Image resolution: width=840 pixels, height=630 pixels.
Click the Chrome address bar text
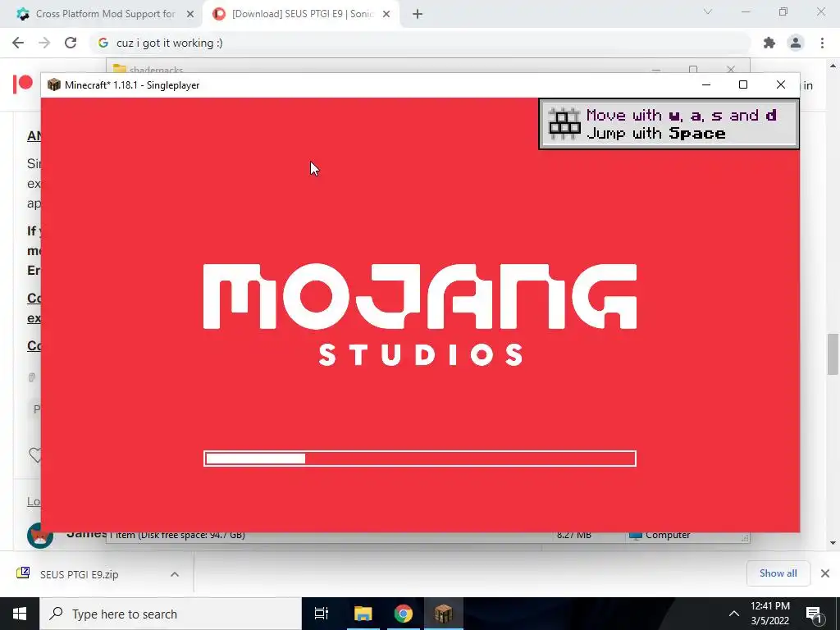pos(169,43)
